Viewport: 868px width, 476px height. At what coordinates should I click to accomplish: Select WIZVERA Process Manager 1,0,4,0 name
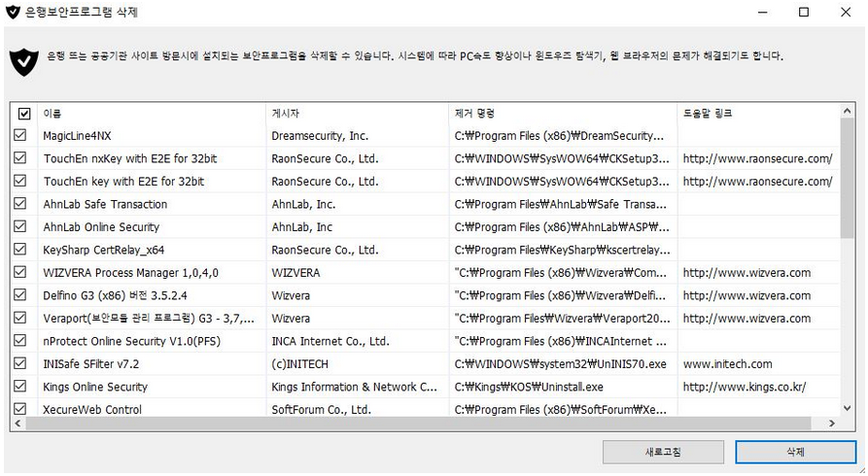[130, 273]
